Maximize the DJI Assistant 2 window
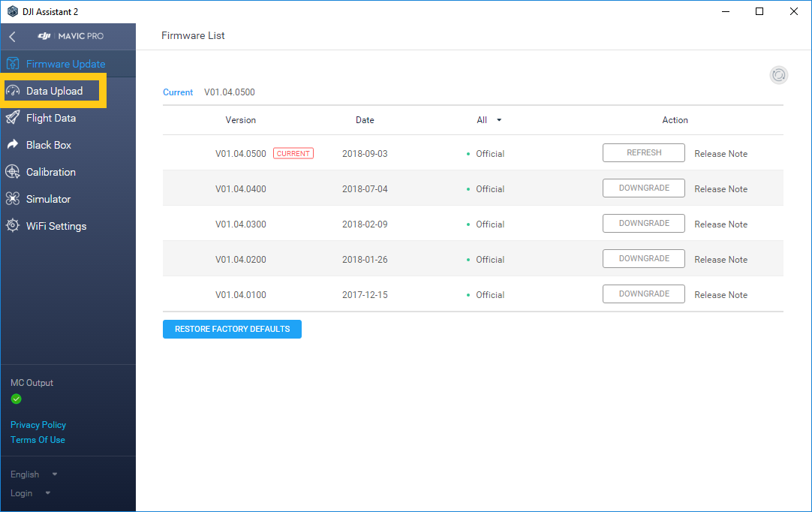812x512 pixels. 759,11
